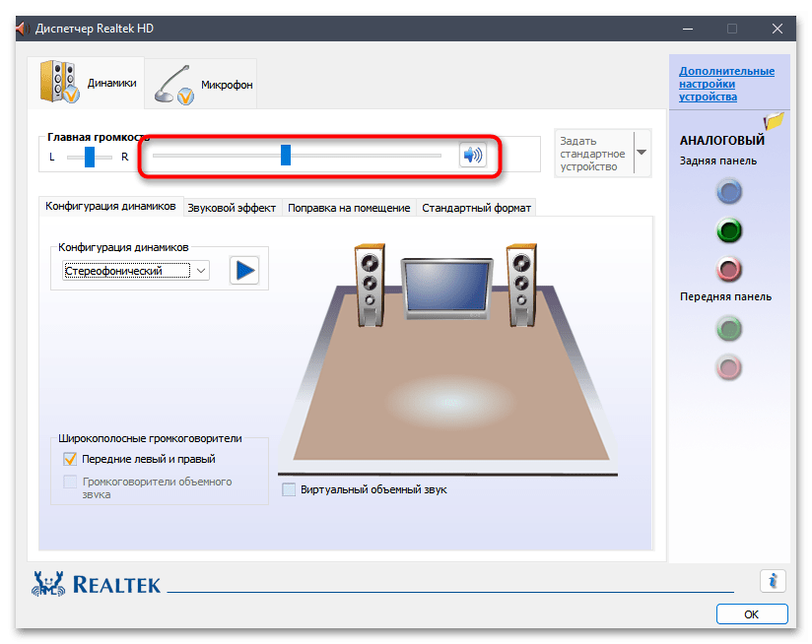
Task: Play the speaker configuration test sound
Action: (x=244, y=270)
